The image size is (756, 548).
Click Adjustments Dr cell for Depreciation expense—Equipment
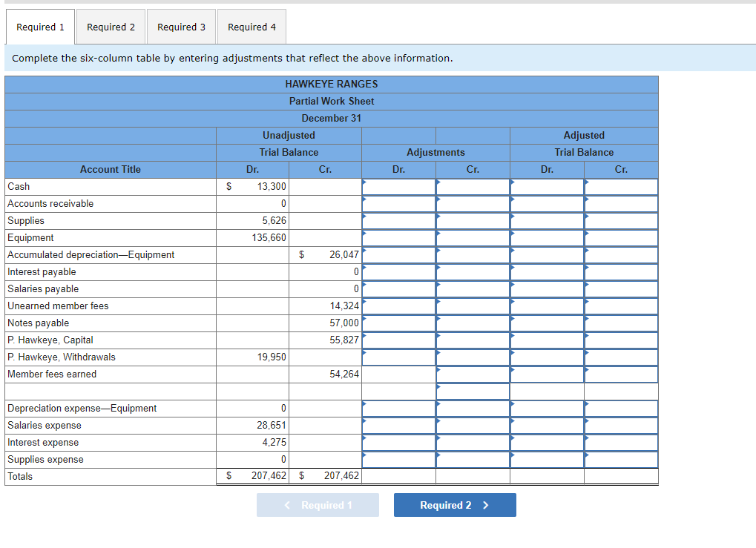coord(398,409)
